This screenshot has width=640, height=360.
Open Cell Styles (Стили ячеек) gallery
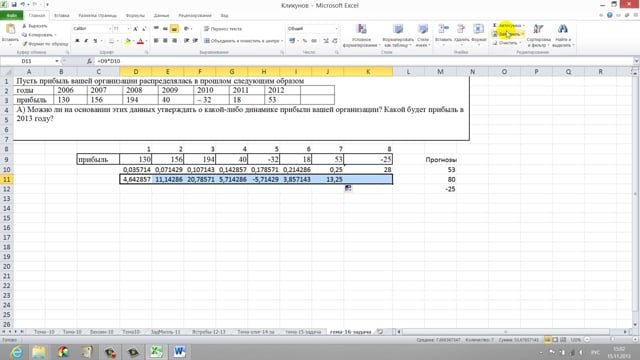coord(423,36)
